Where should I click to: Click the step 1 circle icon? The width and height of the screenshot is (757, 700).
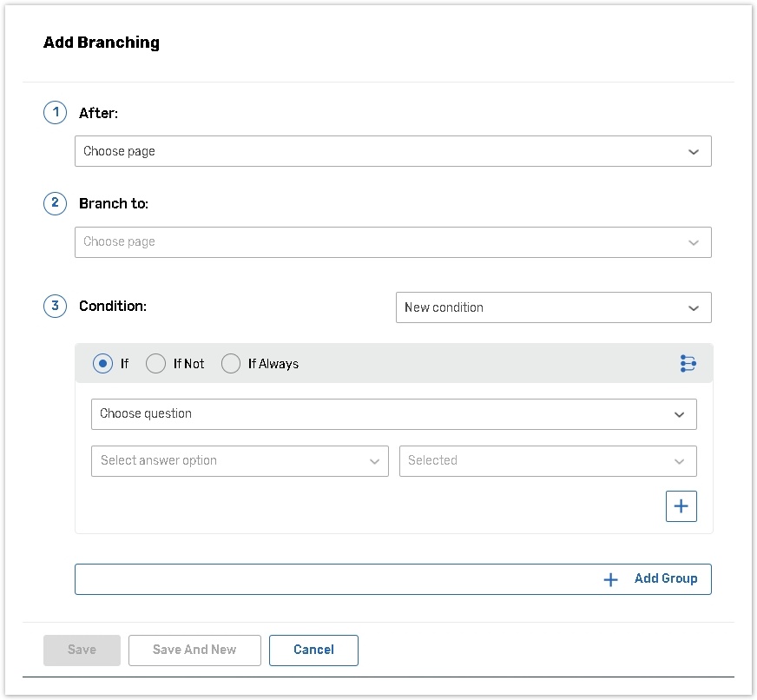pos(55,113)
